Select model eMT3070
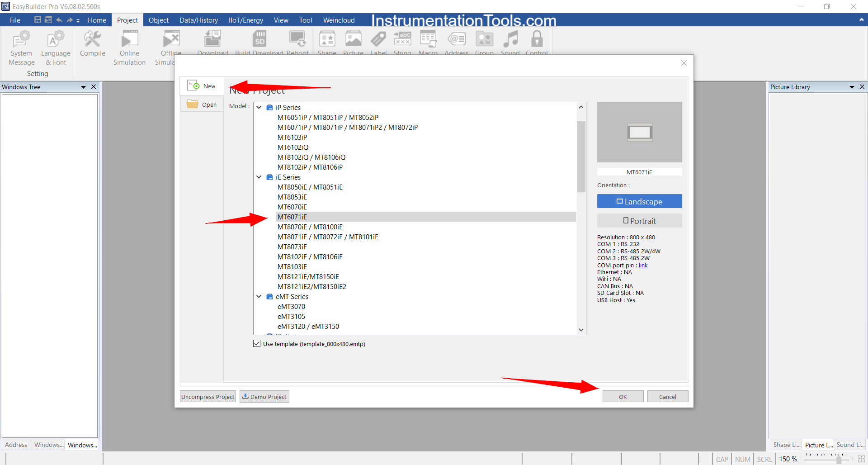The height and width of the screenshot is (465, 868). click(x=291, y=306)
